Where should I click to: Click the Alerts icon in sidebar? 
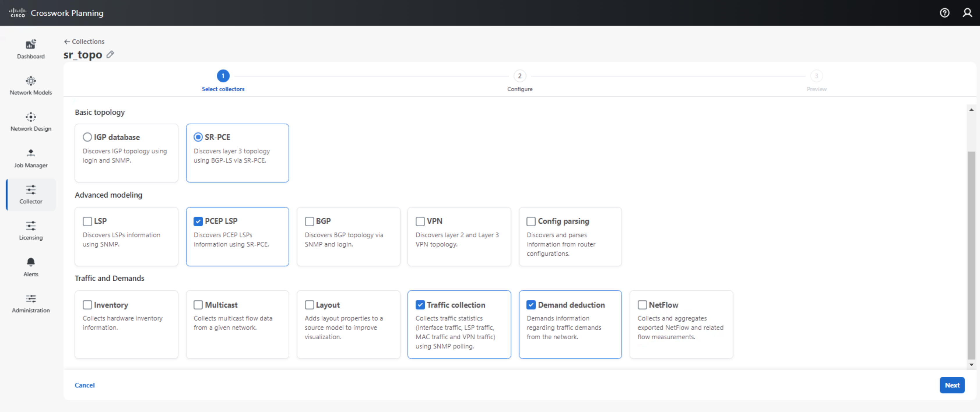click(x=30, y=263)
